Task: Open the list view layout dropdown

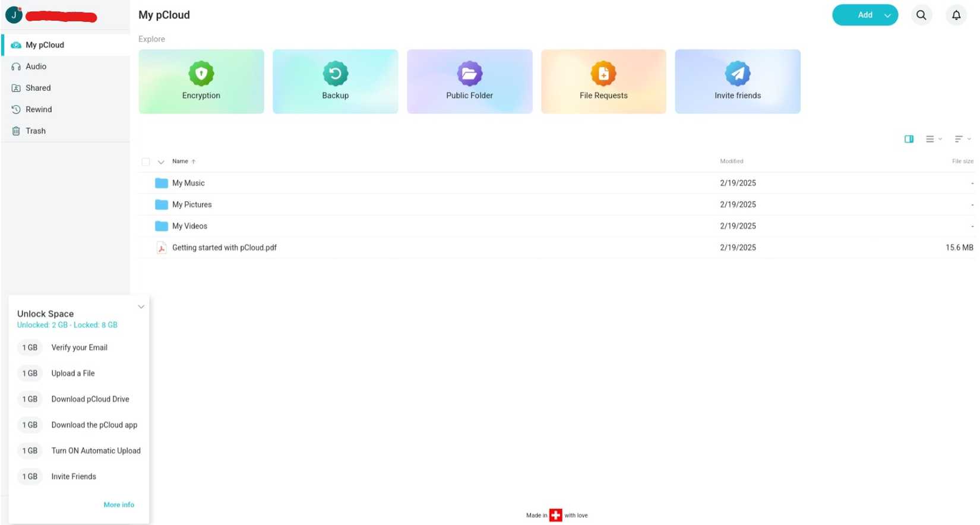Action: point(934,139)
